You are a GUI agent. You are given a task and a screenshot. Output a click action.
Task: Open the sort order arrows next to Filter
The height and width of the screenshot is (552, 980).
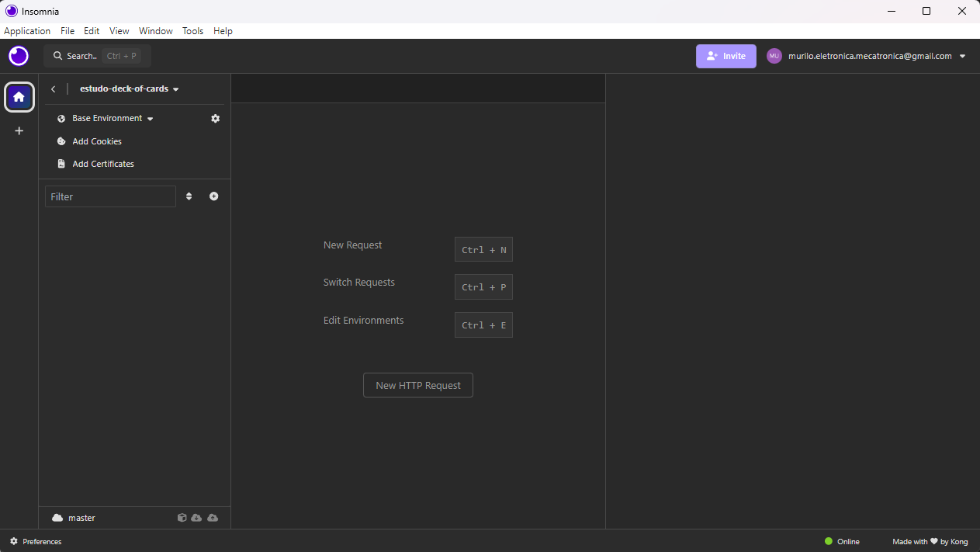click(x=189, y=196)
